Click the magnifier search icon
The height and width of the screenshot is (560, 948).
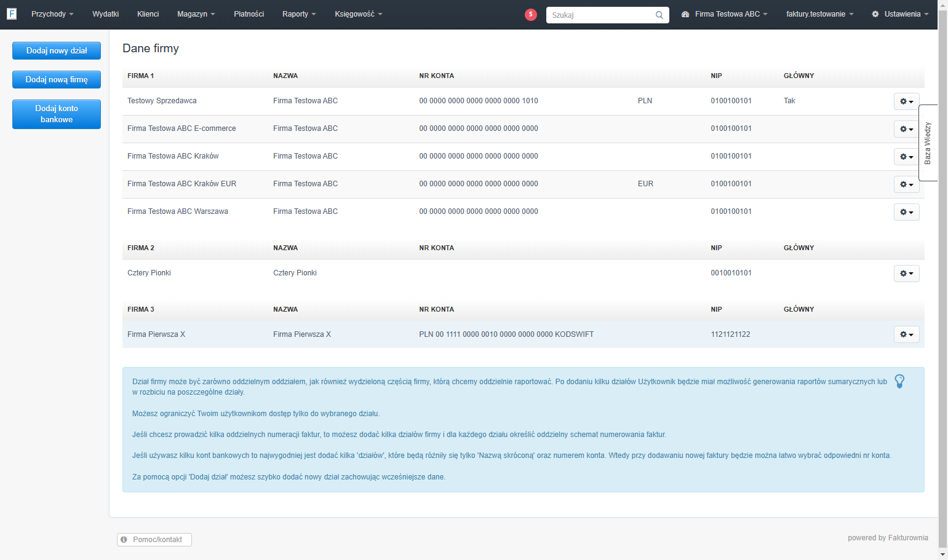pos(659,15)
